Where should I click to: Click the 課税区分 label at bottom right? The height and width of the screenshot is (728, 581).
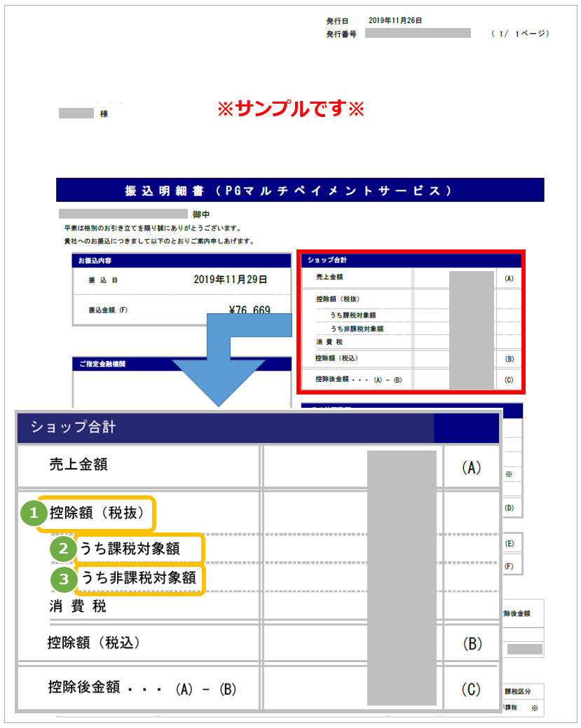[x=517, y=692]
